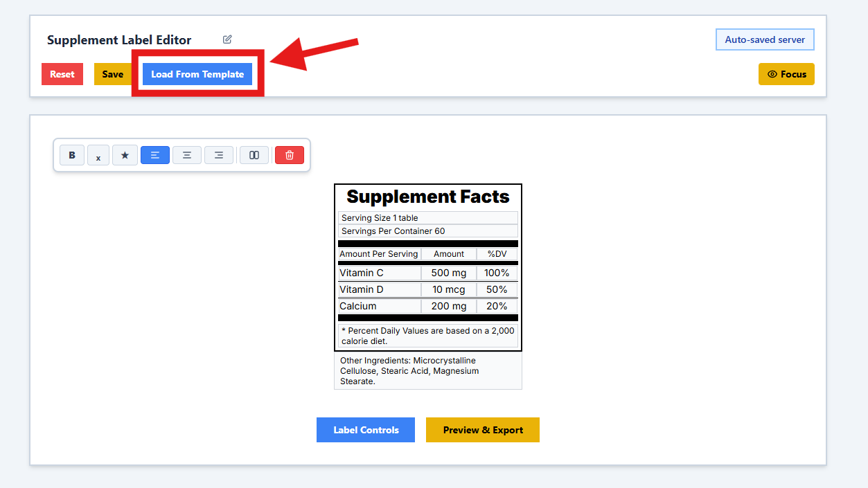
Task: Click the Focus button with eye icon
Action: pyautogui.click(x=786, y=74)
